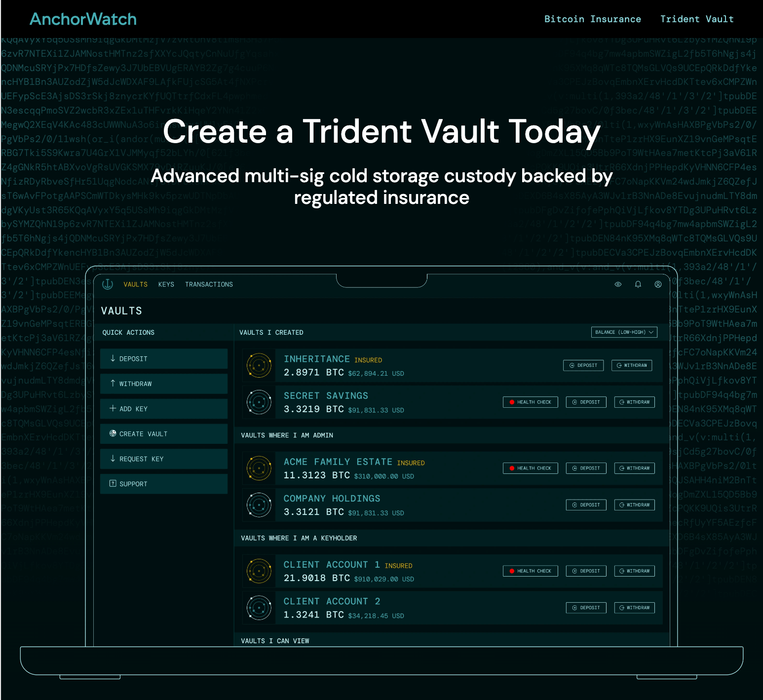Open the Inheritance vault name
The width and height of the screenshot is (763, 700).
click(x=316, y=359)
